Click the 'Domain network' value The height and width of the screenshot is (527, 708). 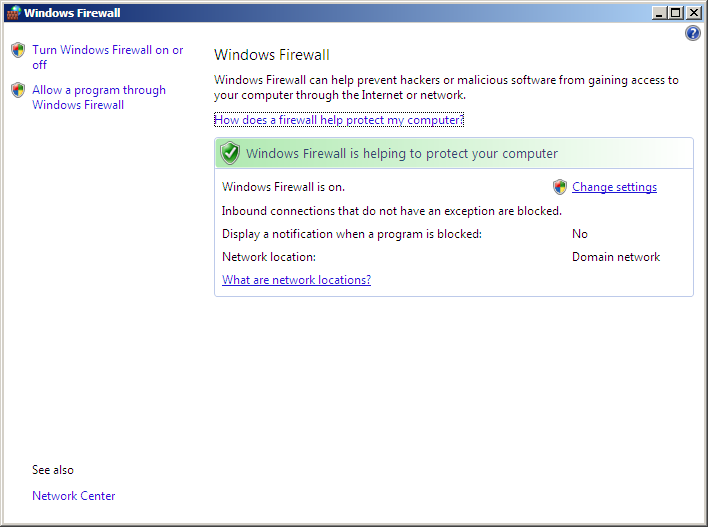[x=616, y=257]
